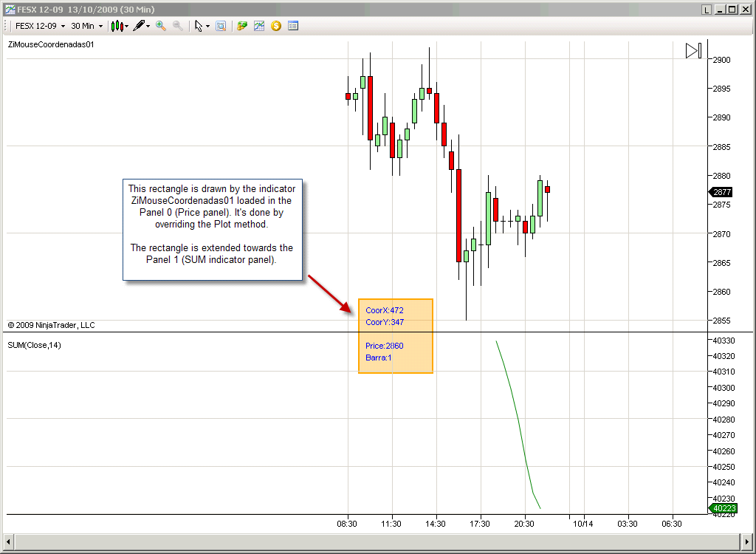756x554 pixels.
Task: Click the tall red candle near 16:00
Action: [x=458, y=215]
